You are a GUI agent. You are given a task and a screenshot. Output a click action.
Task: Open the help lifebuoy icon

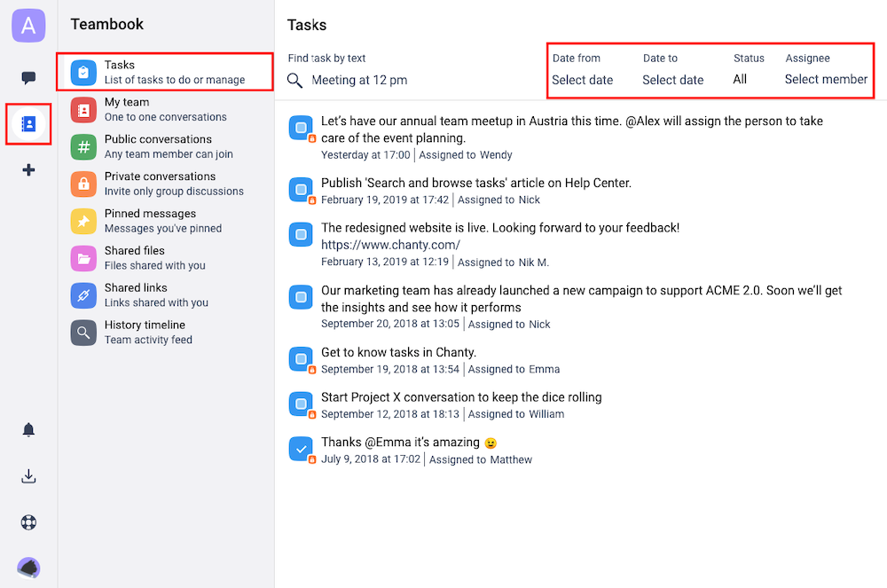28,522
